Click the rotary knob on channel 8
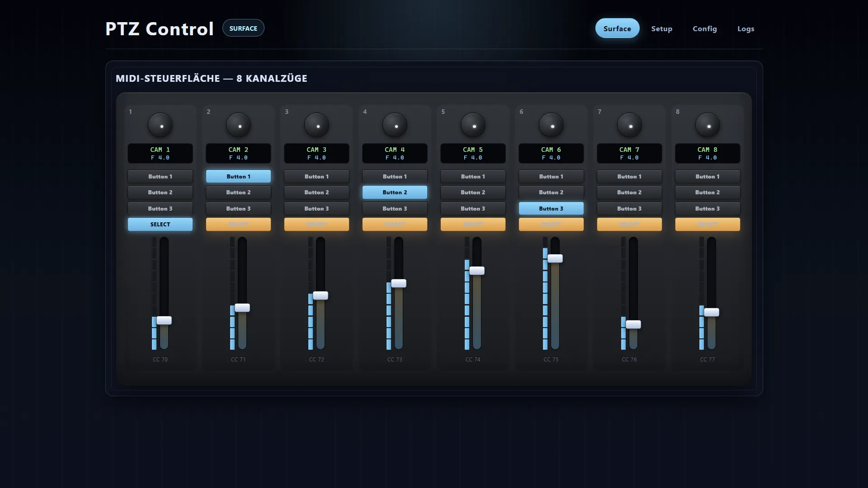This screenshot has width=868, height=488. pyautogui.click(x=708, y=125)
